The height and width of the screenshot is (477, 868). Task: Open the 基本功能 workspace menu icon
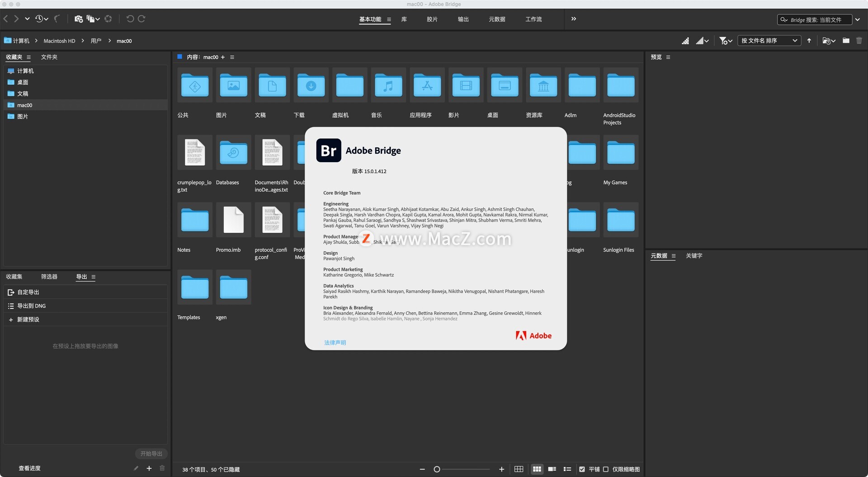[389, 19]
